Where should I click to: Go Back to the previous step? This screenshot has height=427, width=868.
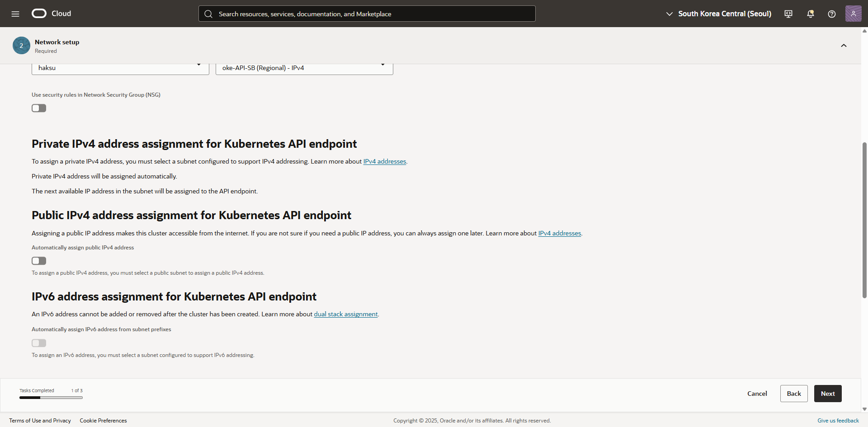(x=793, y=394)
